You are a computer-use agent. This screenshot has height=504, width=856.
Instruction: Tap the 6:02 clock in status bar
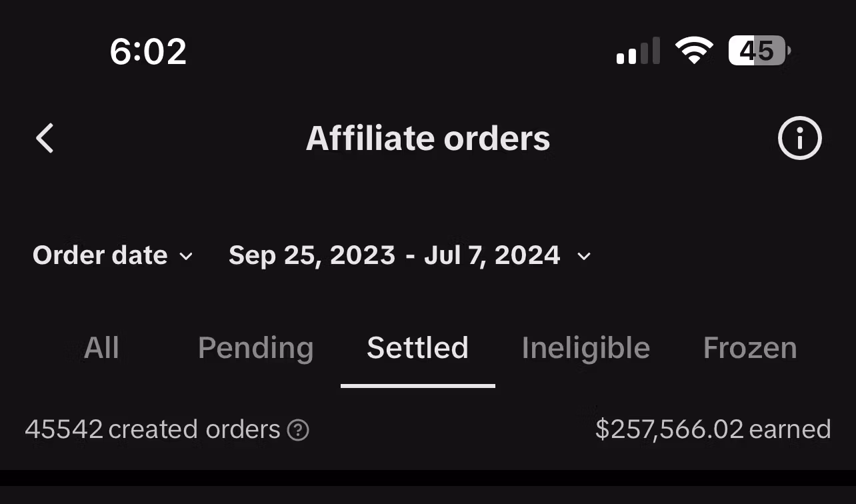pos(148,51)
